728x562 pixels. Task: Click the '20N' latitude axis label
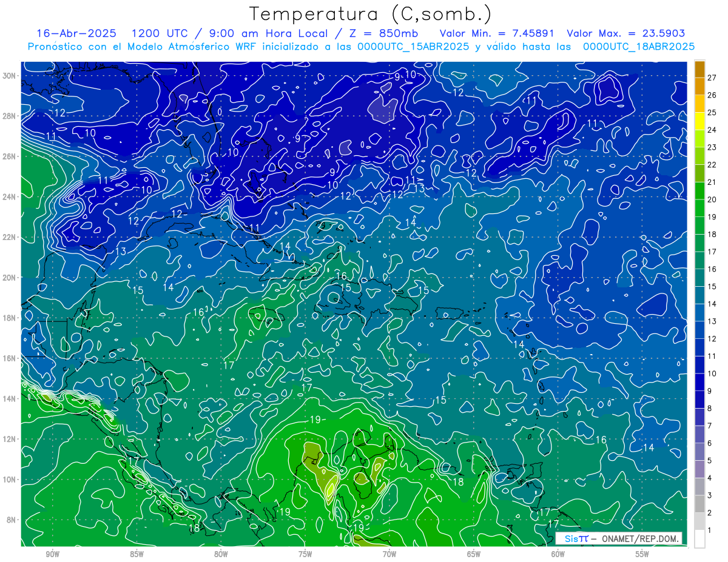point(10,278)
